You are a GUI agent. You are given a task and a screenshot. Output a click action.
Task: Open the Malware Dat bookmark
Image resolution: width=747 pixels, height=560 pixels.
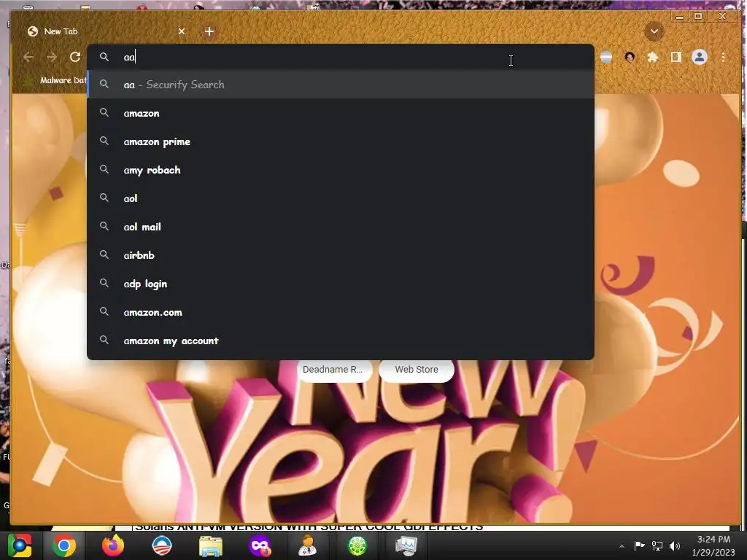[55, 80]
